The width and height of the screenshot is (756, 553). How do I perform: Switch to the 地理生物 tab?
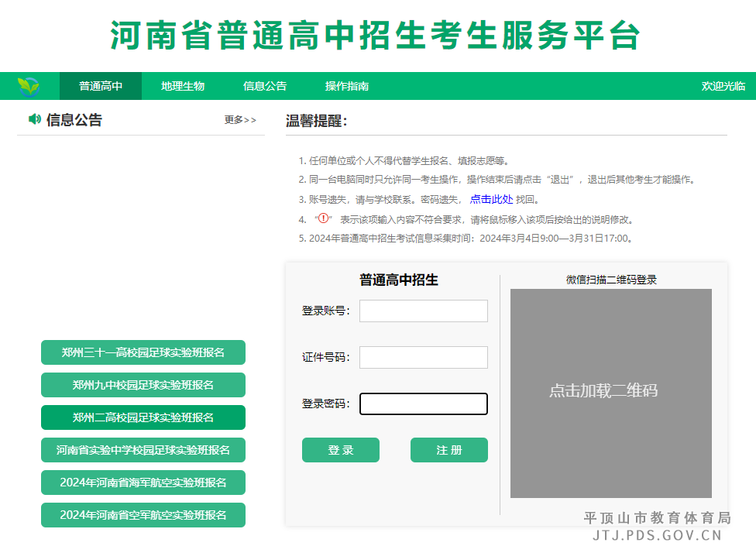182,86
